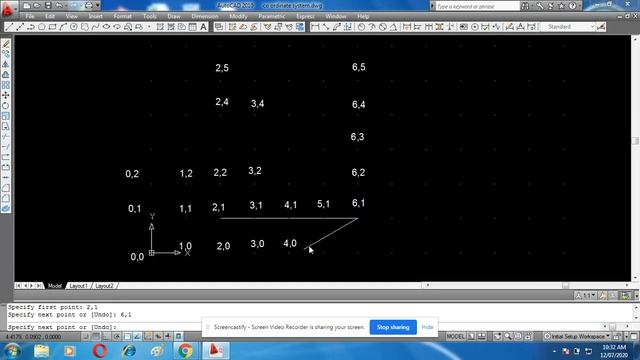
Task: Select the Array tool in left toolbar
Action: tap(6, 85)
